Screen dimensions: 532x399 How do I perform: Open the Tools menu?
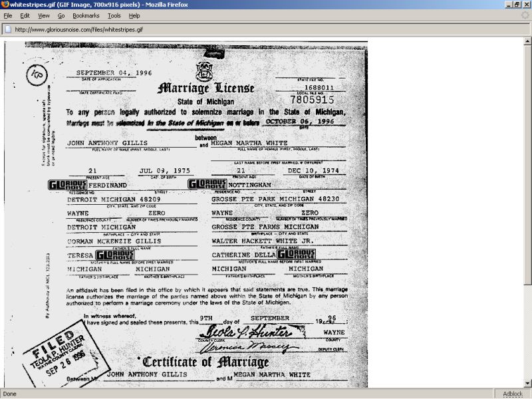[x=114, y=15]
